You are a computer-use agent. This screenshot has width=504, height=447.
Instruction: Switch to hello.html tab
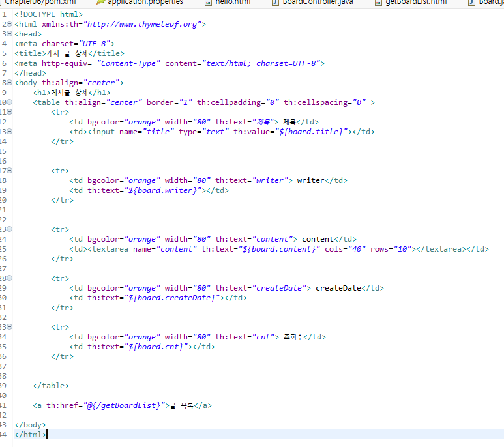pyautogui.click(x=233, y=3)
